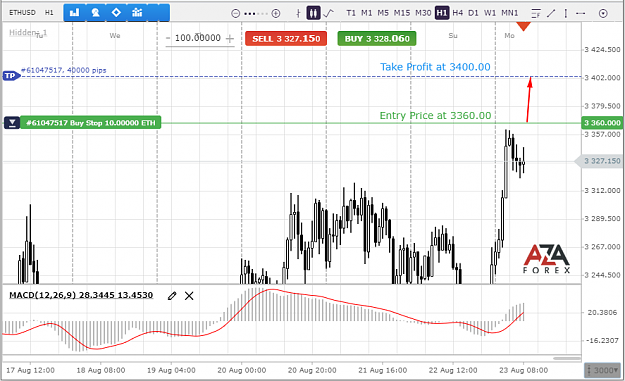Open the 3000 dropdown at the bottom right

coord(603,370)
